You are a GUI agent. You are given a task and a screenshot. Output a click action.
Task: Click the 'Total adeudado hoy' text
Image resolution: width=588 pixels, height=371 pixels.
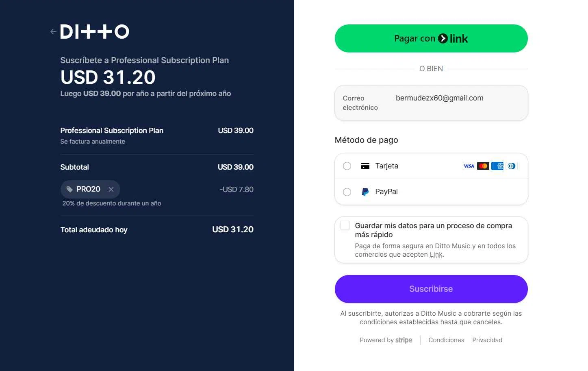coord(94,230)
